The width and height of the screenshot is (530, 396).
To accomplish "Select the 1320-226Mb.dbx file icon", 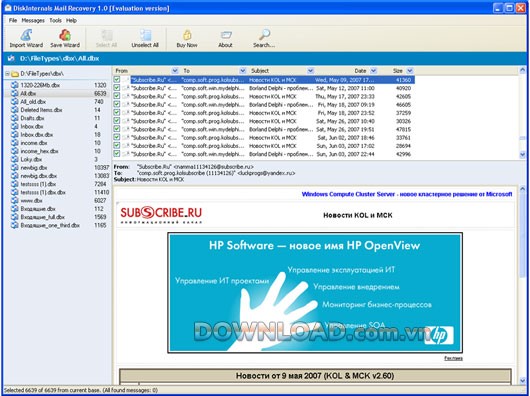I will tap(15, 85).
